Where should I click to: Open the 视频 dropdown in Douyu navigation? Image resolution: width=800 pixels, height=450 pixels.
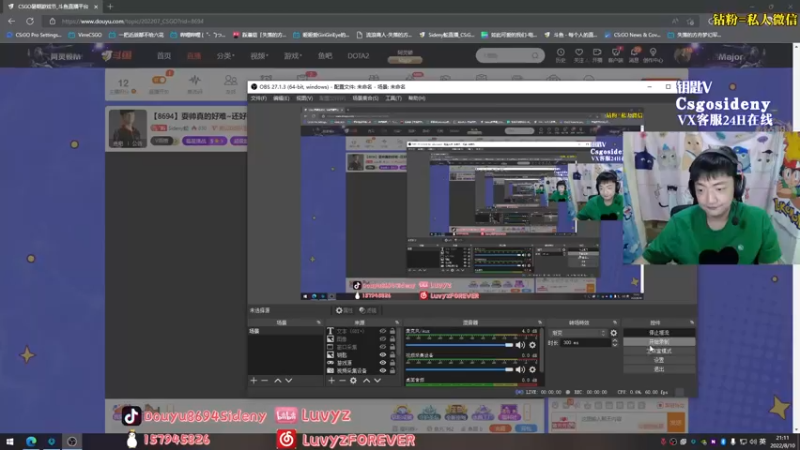(x=259, y=56)
